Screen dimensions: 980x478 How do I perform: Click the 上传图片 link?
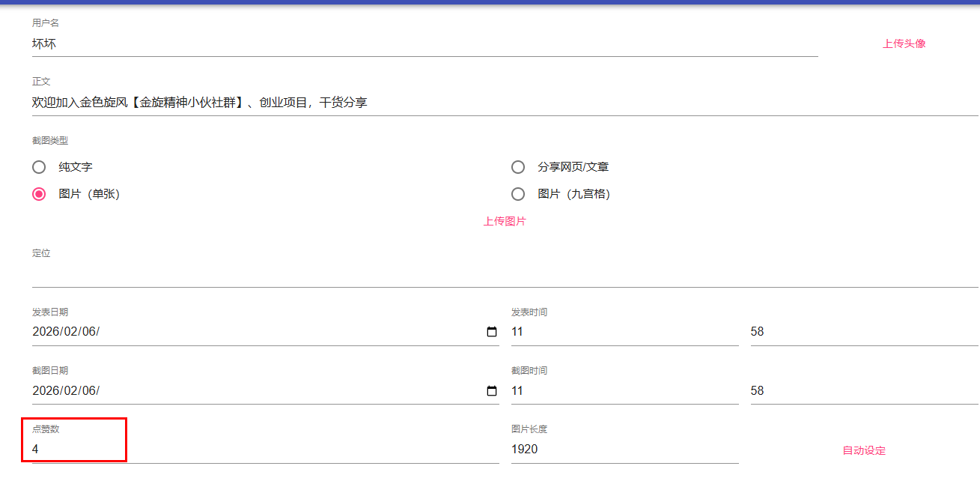(505, 221)
